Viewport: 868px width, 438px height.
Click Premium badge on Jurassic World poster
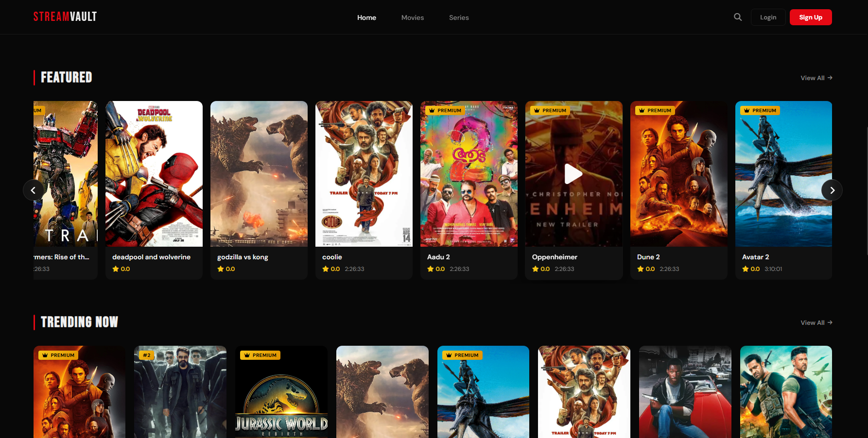pyautogui.click(x=260, y=355)
